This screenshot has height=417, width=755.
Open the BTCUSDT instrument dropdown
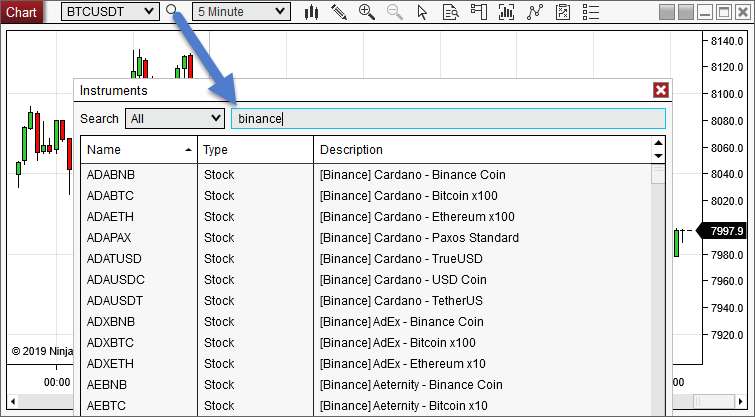click(x=110, y=12)
